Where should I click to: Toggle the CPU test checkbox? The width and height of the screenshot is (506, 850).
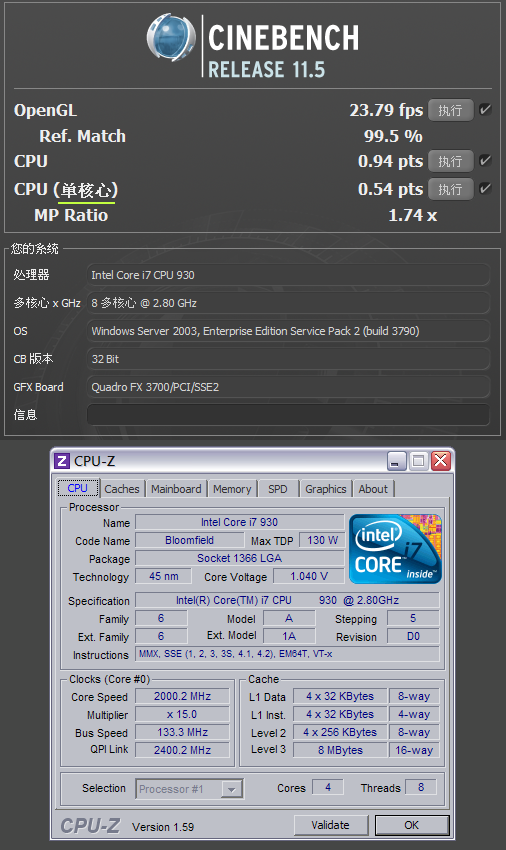click(x=485, y=160)
